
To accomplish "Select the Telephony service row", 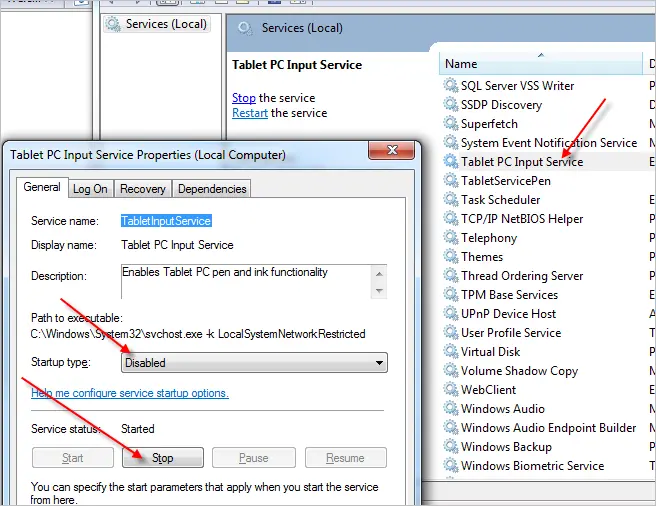I will tap(489, 238).
